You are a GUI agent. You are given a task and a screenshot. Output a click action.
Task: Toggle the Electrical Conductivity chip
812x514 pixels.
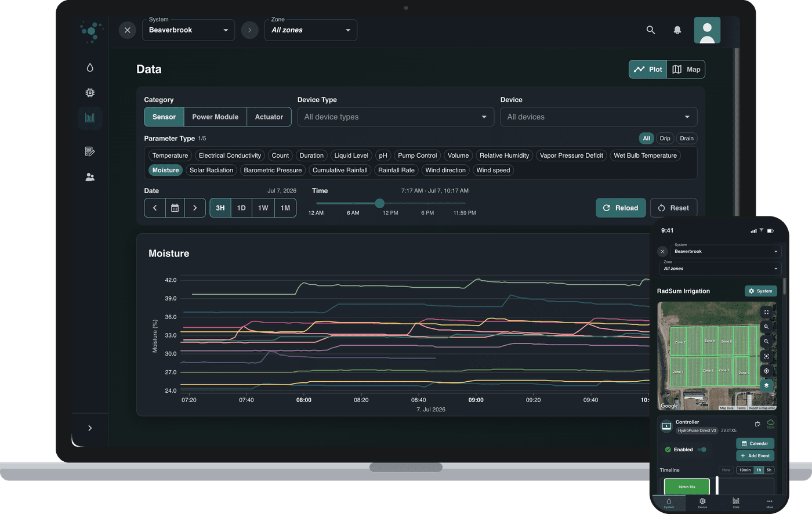230,155
